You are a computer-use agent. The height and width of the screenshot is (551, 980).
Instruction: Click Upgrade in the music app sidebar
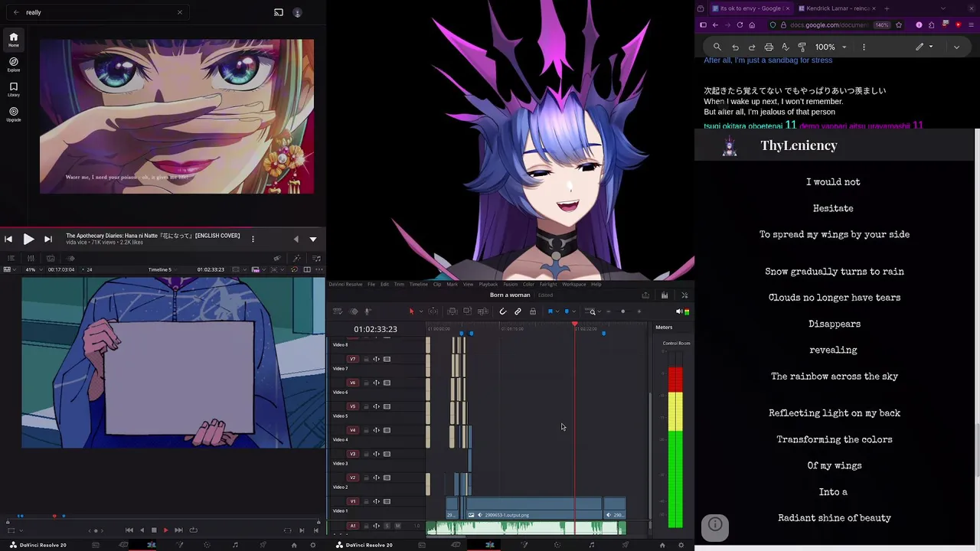pyautogui.click(x=13, y=114)
